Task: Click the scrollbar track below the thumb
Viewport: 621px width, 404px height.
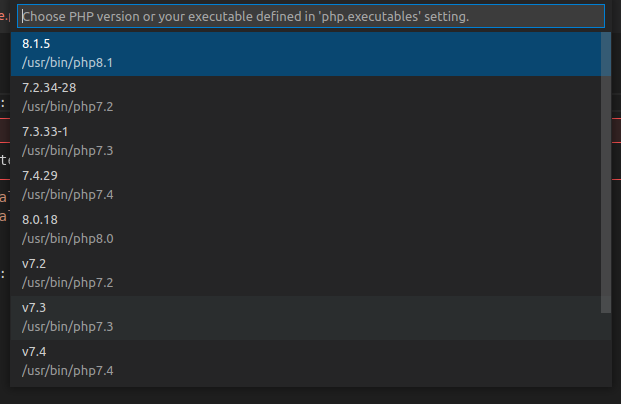Action: (605, 350)
